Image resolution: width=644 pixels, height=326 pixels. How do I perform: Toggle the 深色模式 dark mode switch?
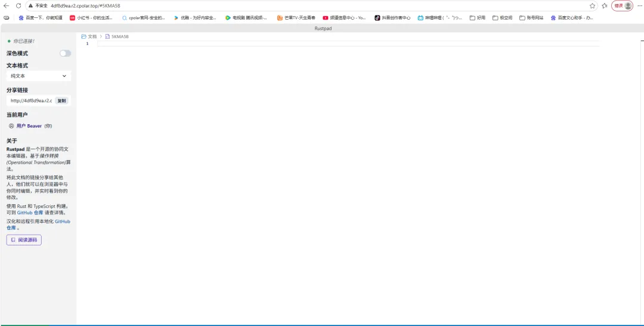coord(66,54)
